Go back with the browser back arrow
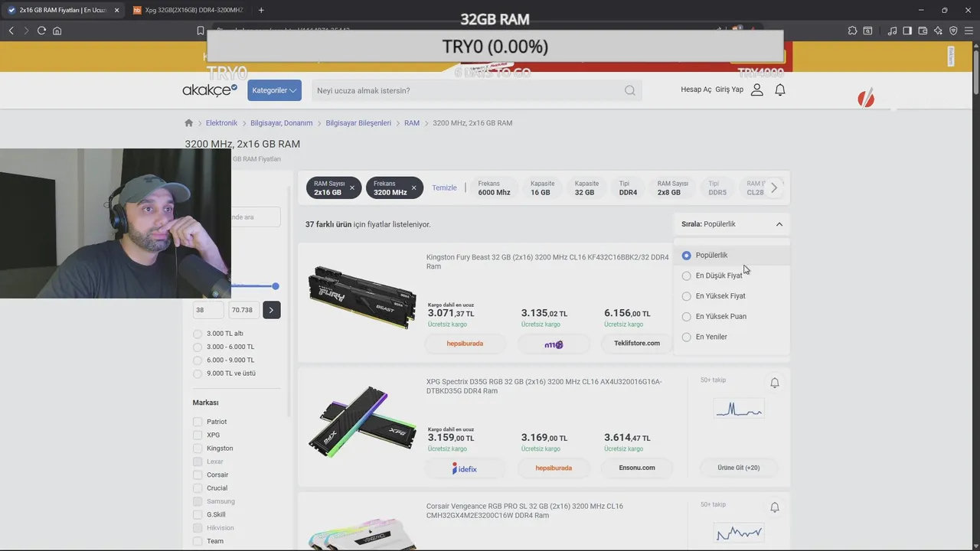 pyautogui.click(x=11, y=31)
